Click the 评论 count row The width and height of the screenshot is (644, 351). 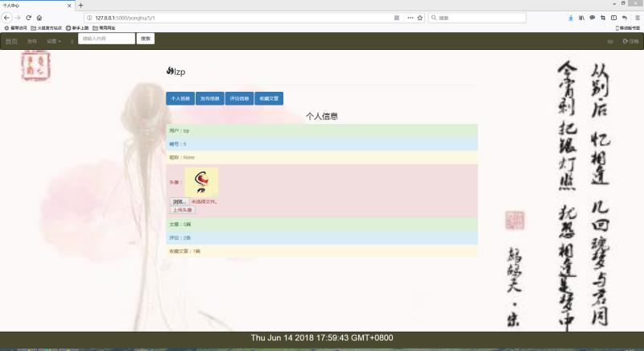click(x=322, y=237)
